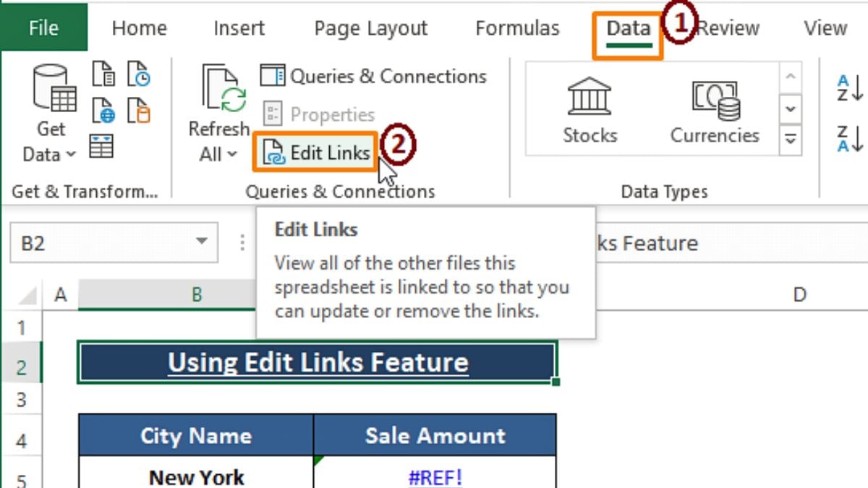This screenshot has width=868, height=488.
Task: Select the 'City Name' header cell
Action: click(x=196, y=435)
